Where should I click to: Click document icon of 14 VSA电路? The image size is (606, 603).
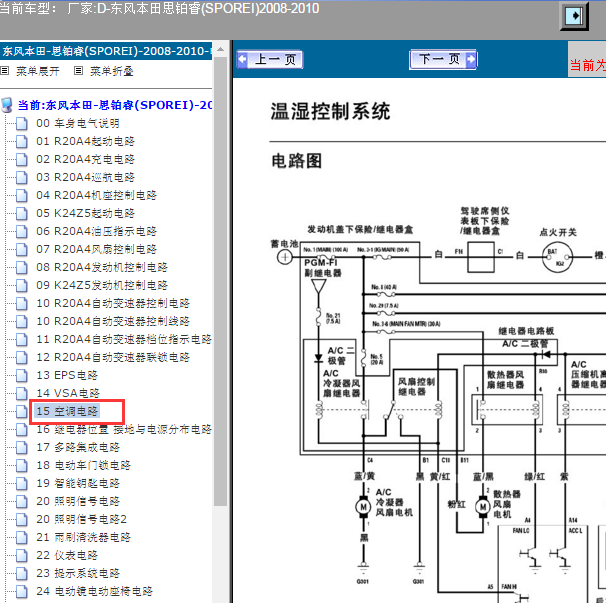[x=22, y=393]
